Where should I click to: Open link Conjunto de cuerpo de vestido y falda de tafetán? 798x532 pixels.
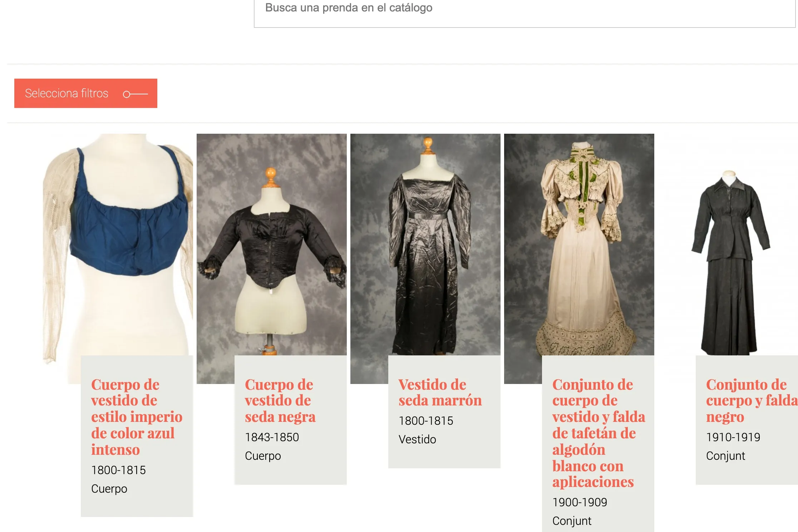pos(598,433)
